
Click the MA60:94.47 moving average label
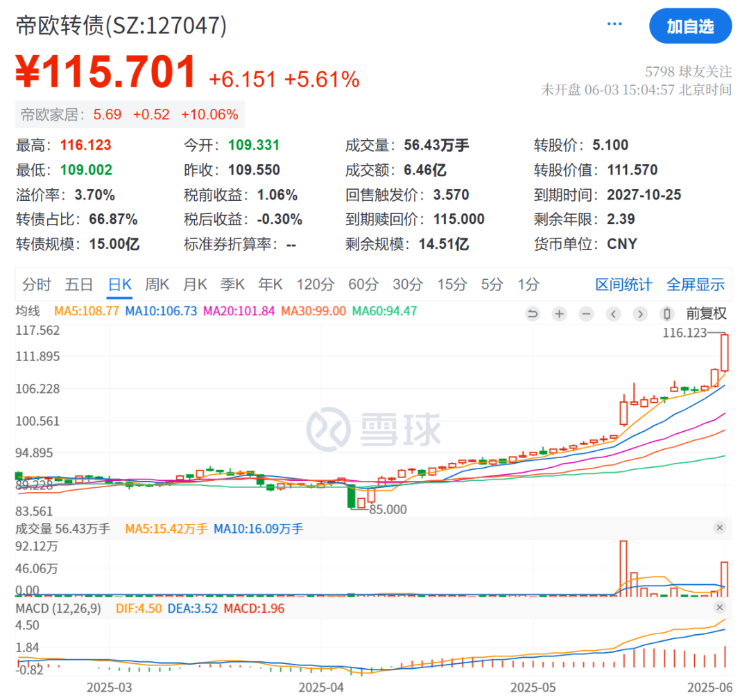pos(384,311)
